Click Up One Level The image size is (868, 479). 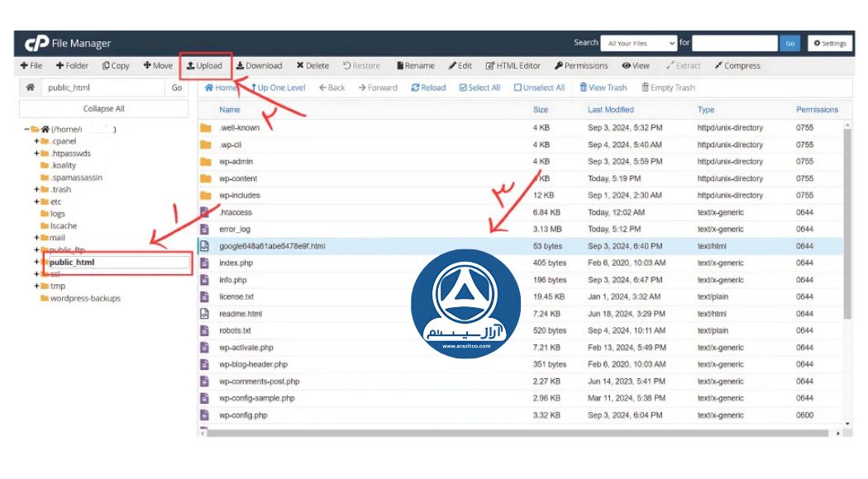click(x=278, y=88)
